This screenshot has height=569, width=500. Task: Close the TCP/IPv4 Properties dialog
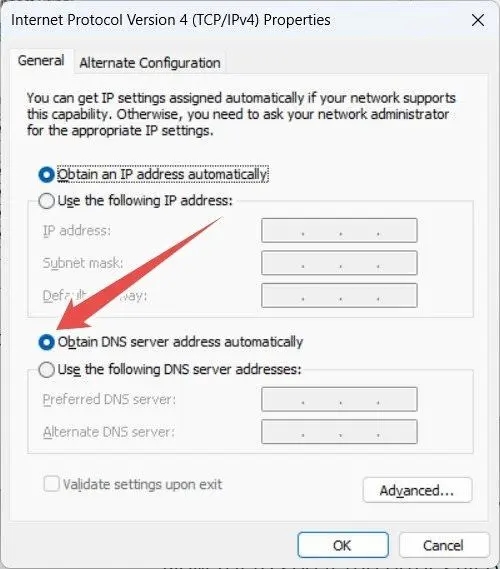click(478, 20)
